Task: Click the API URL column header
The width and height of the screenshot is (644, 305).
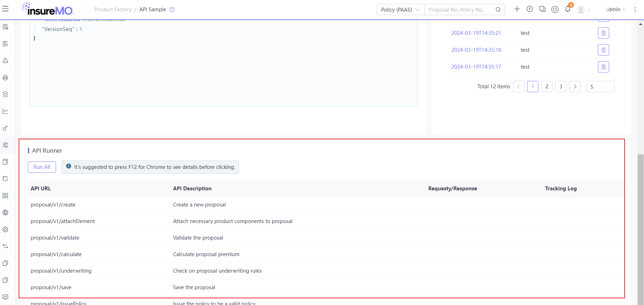Action: click(41, 189)
